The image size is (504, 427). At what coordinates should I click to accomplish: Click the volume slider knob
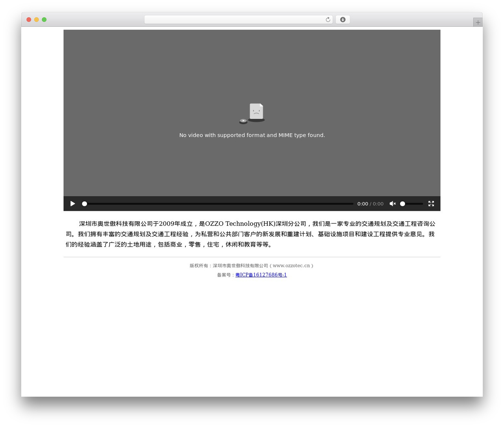(402, 204)
